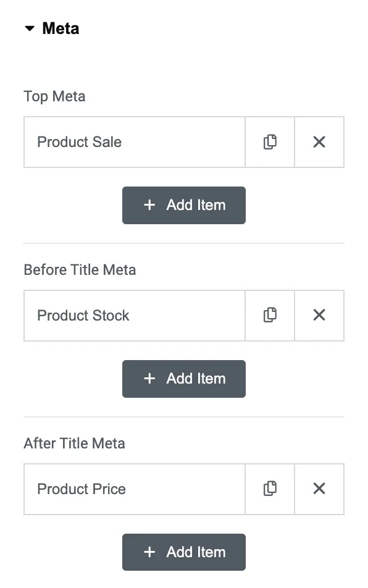Add Item under Before Title Meta
Screen dimensions: 368x588
point(184,379)
